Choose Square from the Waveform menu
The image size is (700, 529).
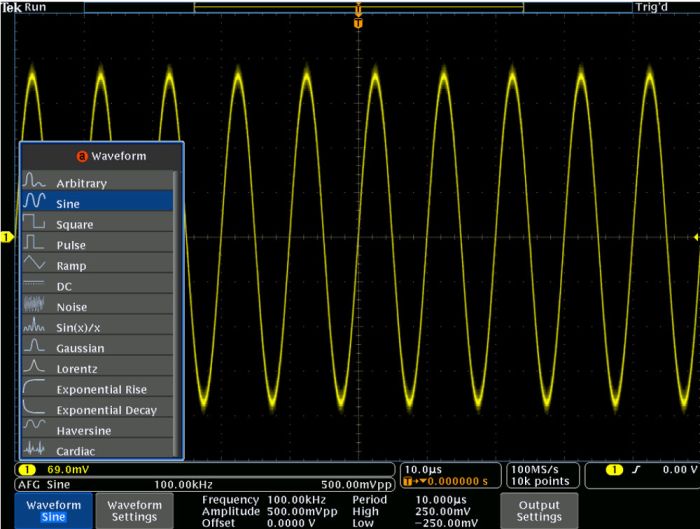click(x=97, y=222)
